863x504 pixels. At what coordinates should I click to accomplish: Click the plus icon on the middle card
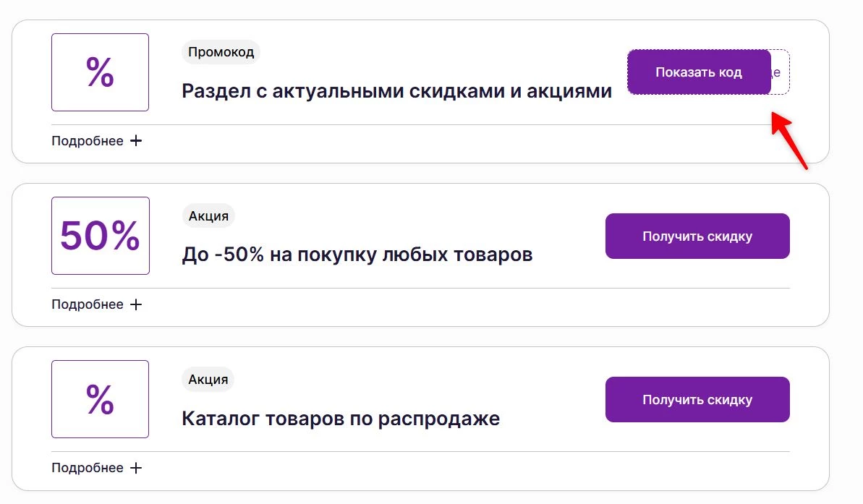(137, 304)
